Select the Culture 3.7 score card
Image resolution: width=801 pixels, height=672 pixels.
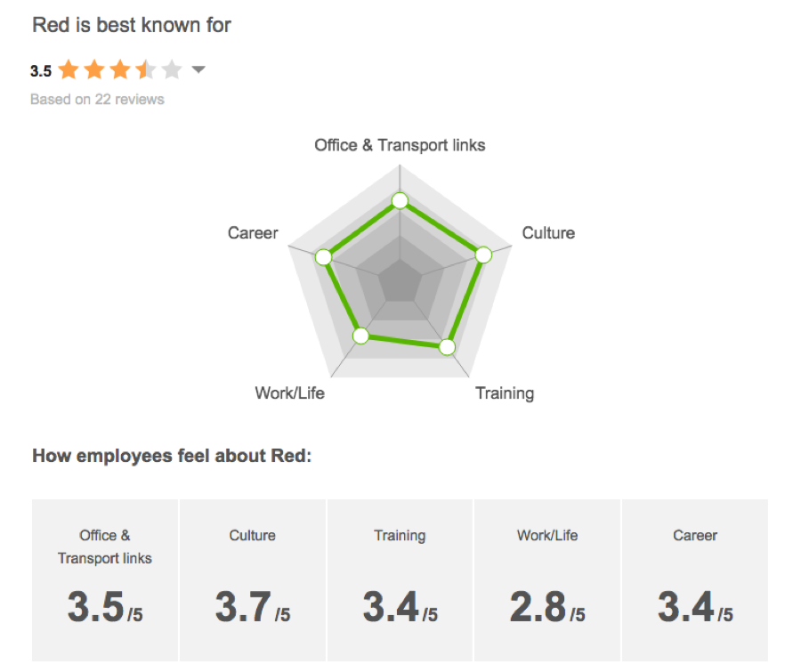[253, 579]
